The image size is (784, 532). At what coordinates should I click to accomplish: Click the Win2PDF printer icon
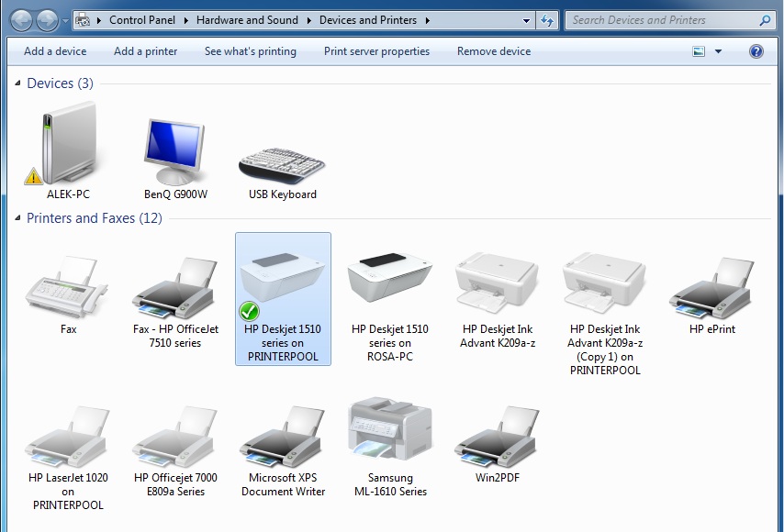pyautogui.click(x=496, y=427)
